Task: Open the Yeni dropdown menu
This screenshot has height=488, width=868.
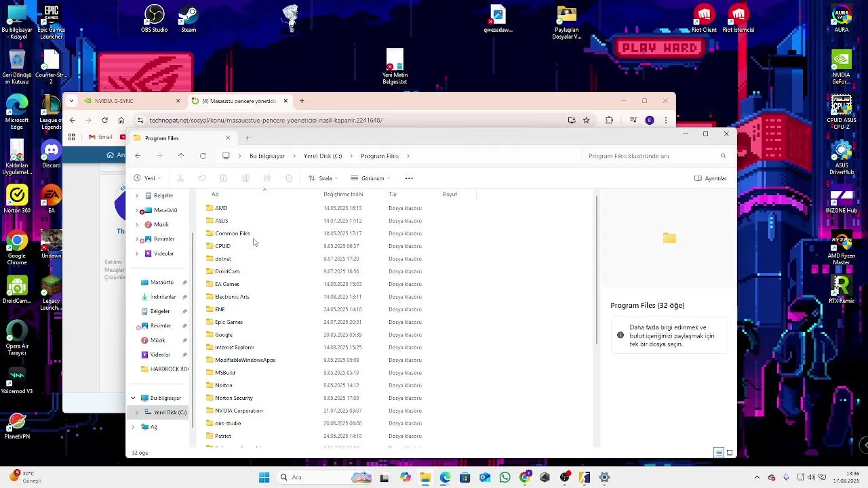Action: 147,178
